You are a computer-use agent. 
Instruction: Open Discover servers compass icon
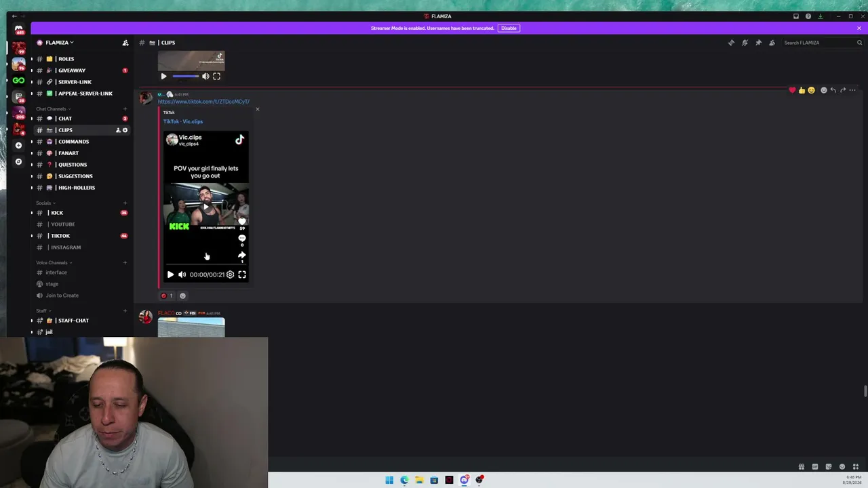[18, 161]
